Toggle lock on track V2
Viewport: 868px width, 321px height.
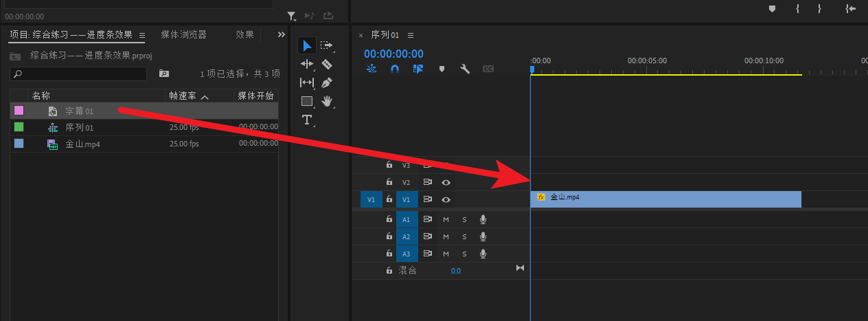coord(389,182)
